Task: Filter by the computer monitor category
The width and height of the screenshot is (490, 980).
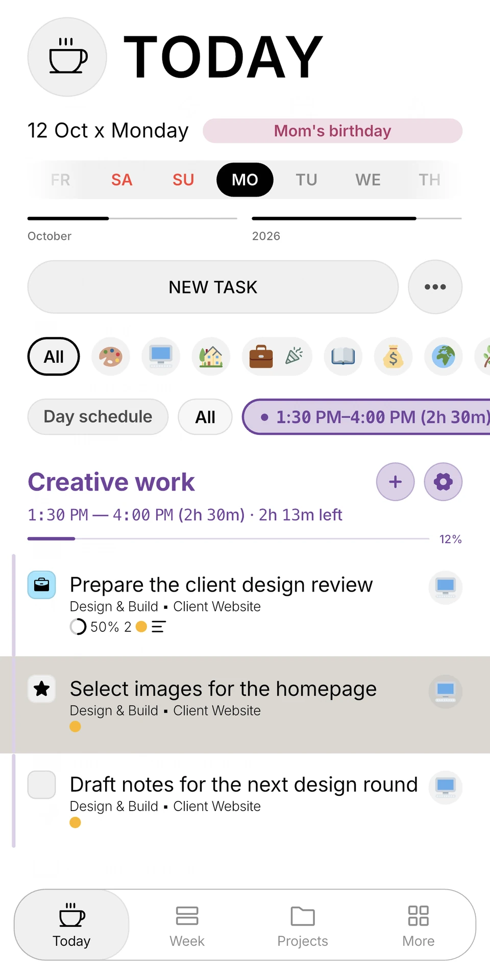Action: [161, 356]
